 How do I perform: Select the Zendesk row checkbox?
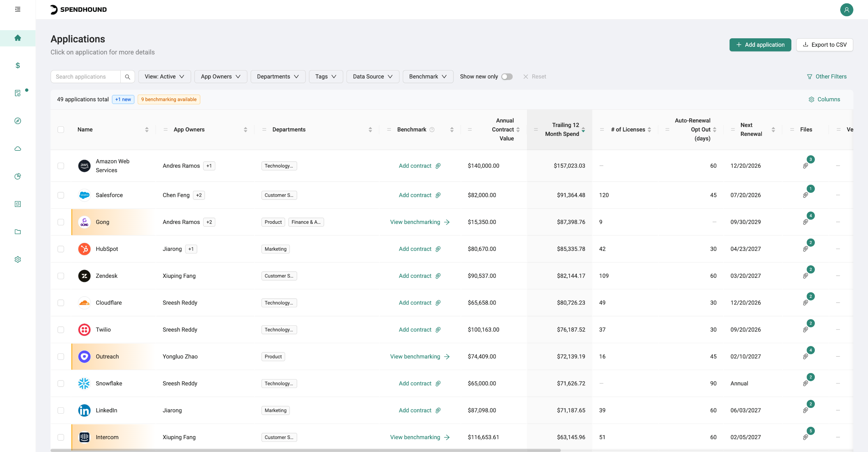tap(61, 276)
